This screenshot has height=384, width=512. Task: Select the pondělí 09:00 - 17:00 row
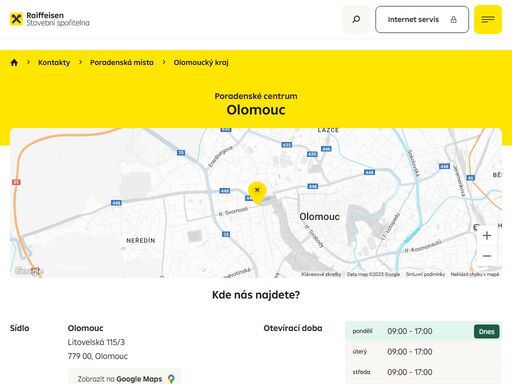point(423,331)
